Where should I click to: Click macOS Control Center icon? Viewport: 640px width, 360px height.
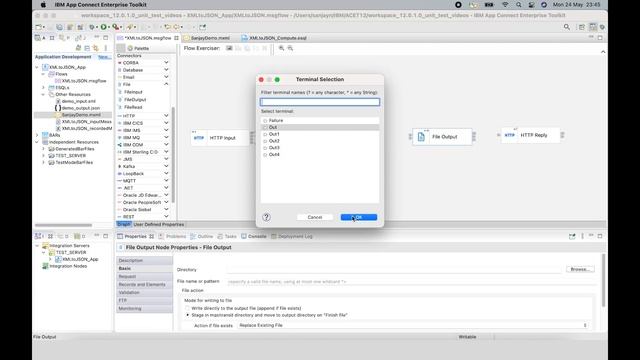[x=531, y=5]
